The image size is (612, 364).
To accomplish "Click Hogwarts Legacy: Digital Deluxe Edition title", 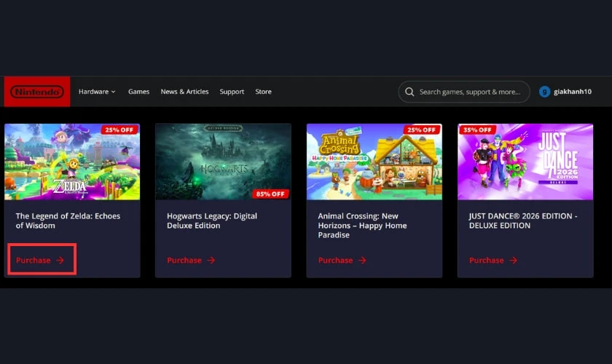I will (212, 221).
